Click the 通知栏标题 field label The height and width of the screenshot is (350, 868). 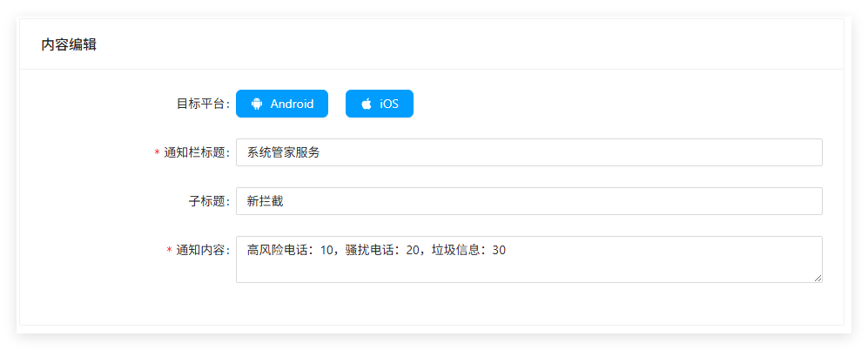coord(197,152)
